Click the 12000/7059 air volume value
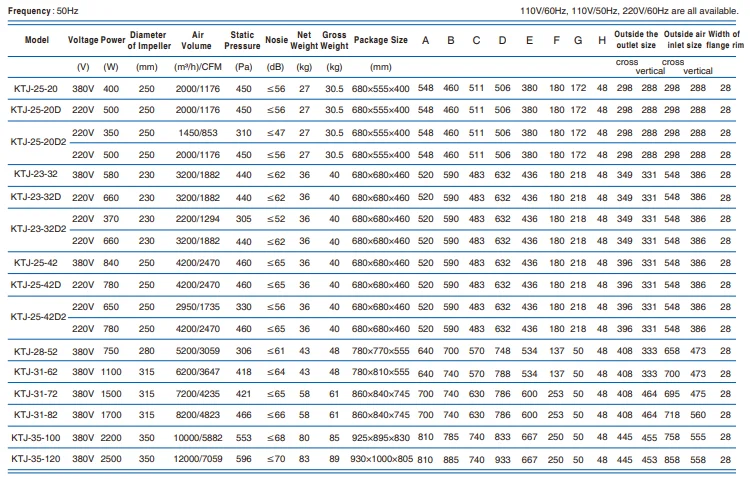750x479 pixels. (198, 460)
